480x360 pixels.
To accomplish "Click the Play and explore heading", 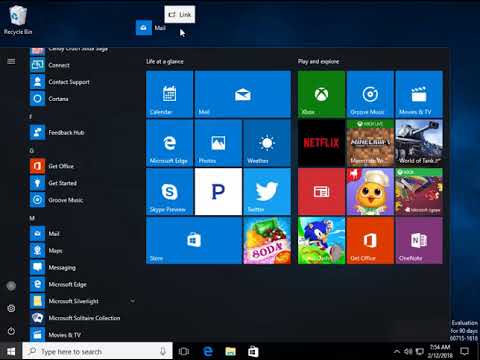I will (x=318, y=61).
